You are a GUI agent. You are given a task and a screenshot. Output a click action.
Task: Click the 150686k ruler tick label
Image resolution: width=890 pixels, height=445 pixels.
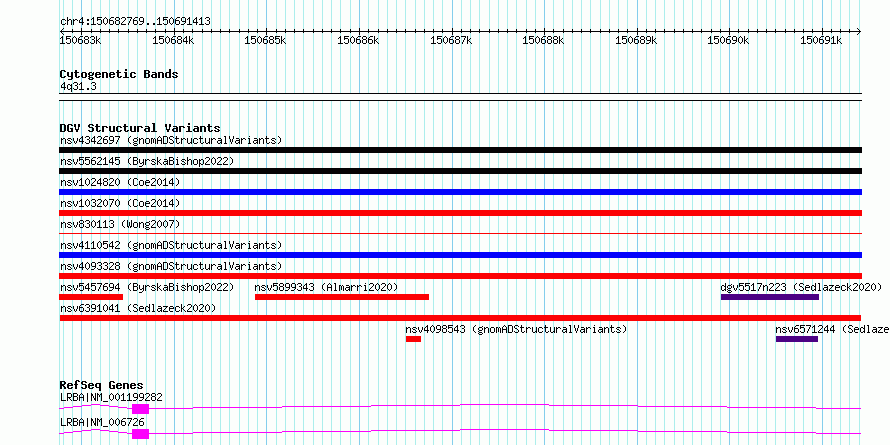pos(358,40)
